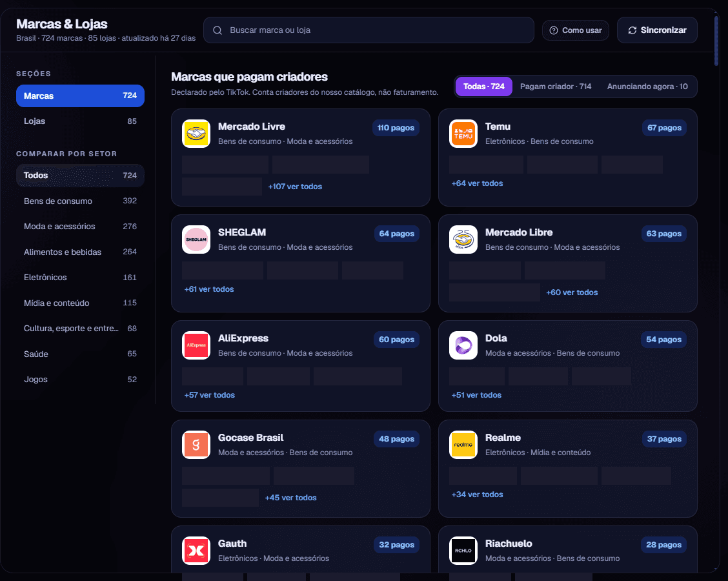Click the page vertical scrollbar
This screenshot has height=581, width=728.
click(716, 42)
